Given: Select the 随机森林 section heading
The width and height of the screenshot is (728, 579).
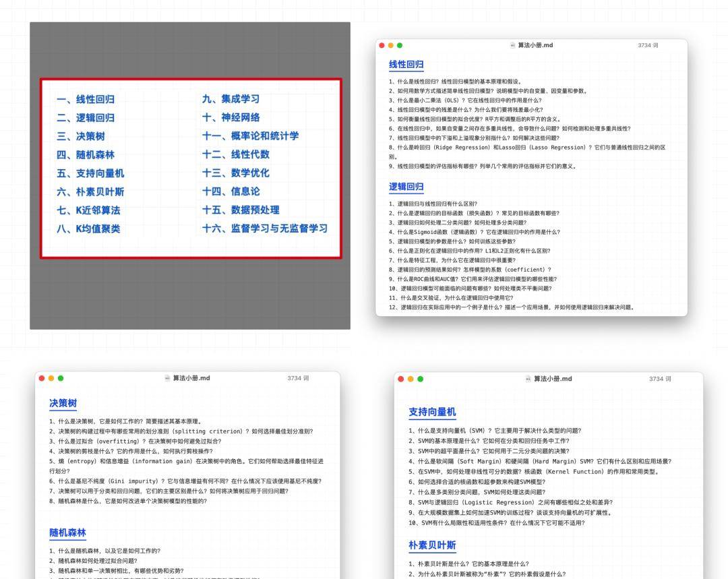Looking at the screenshot, I should (x=67, y=532).
